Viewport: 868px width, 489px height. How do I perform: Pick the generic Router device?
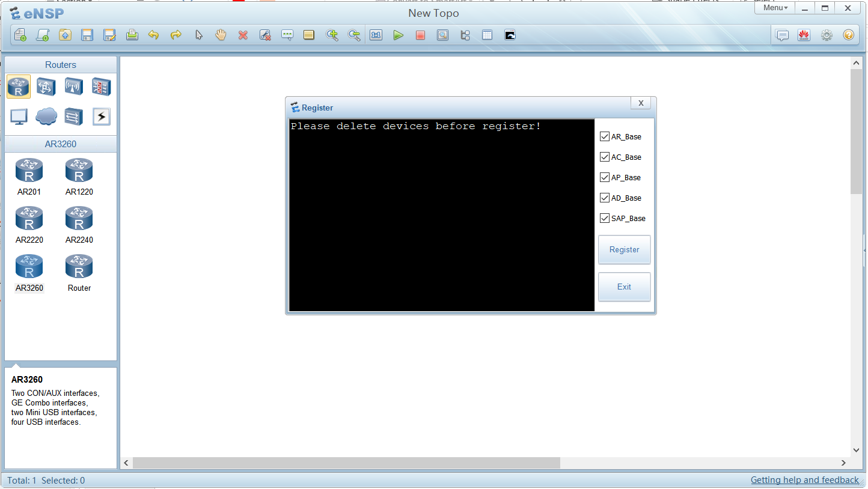[x=79, y=273]
